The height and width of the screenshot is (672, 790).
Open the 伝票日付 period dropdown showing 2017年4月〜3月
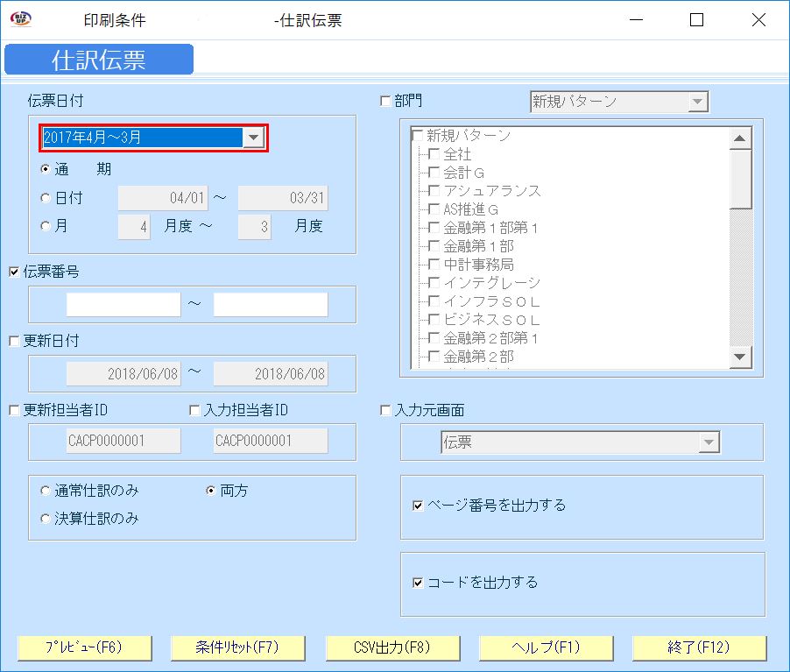coord(254,138)
